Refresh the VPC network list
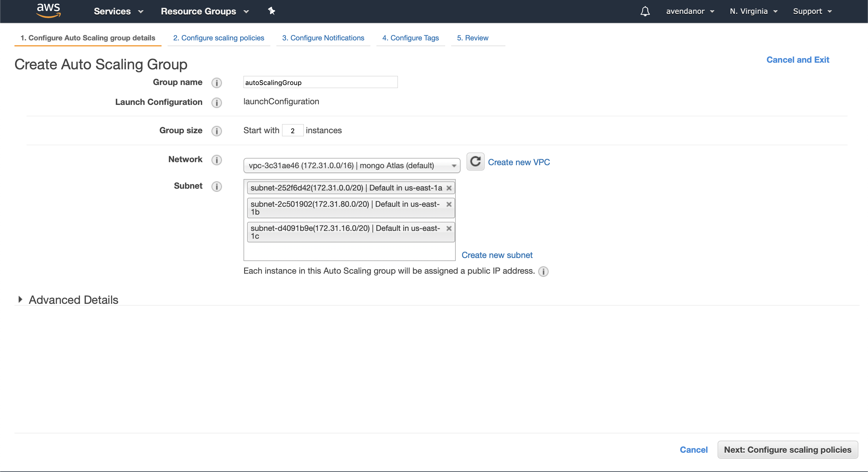 (475, 162)
